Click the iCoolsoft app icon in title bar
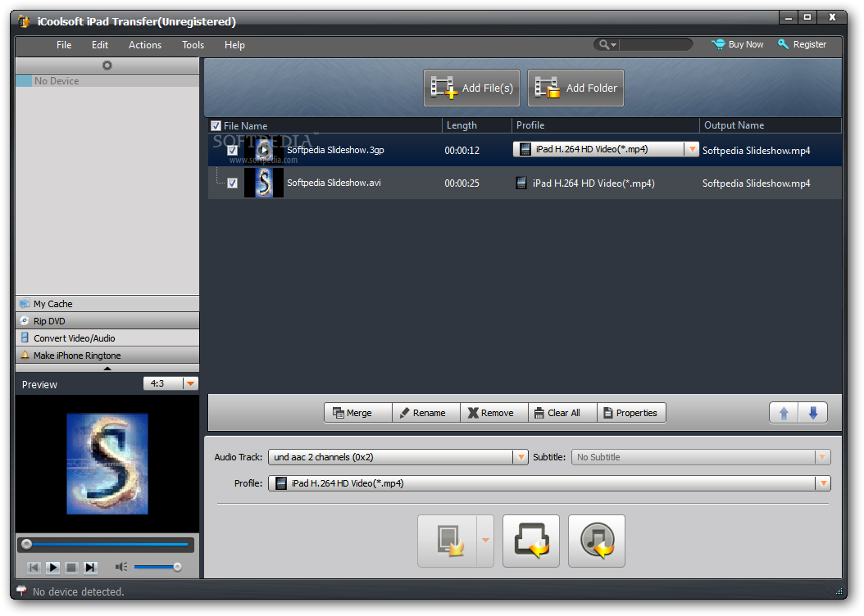The width and height of the screenshot is (864, 616). (24, 21)
